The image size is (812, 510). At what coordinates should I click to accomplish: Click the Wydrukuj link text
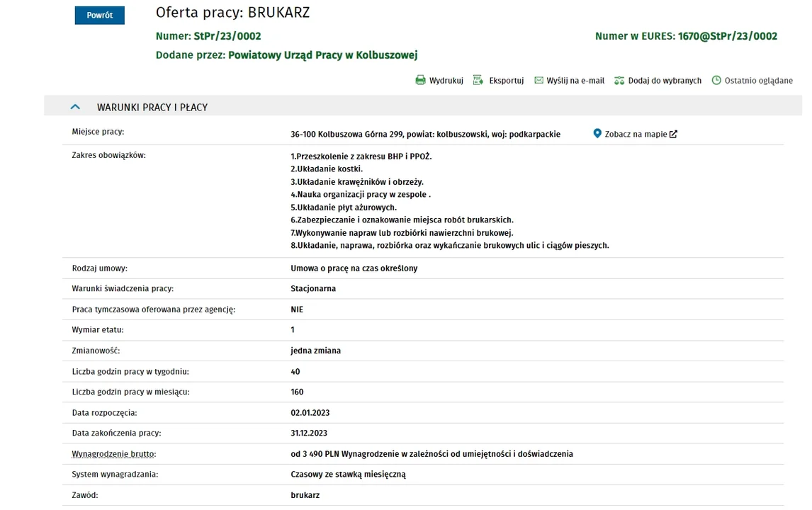[446, 80]
